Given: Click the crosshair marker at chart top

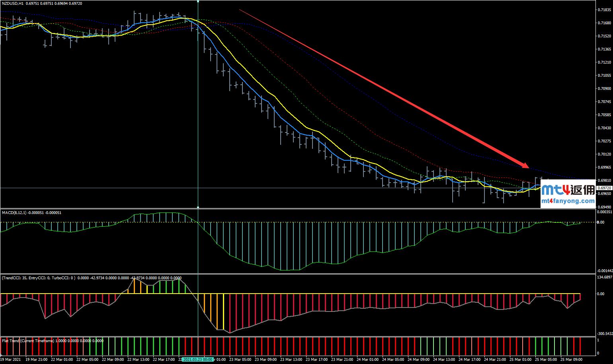Looking at the screenshot, I should pos(198,1).
